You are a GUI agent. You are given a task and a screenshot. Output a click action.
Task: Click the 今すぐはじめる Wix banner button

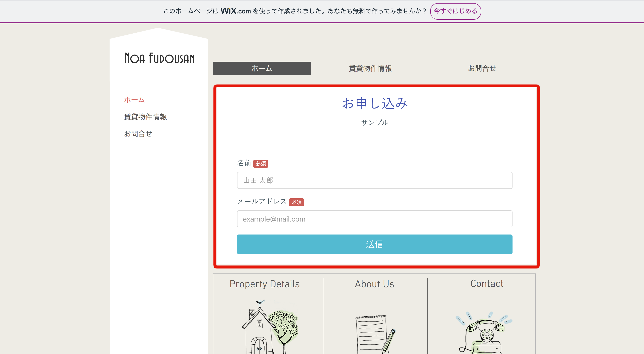(455, 11)
